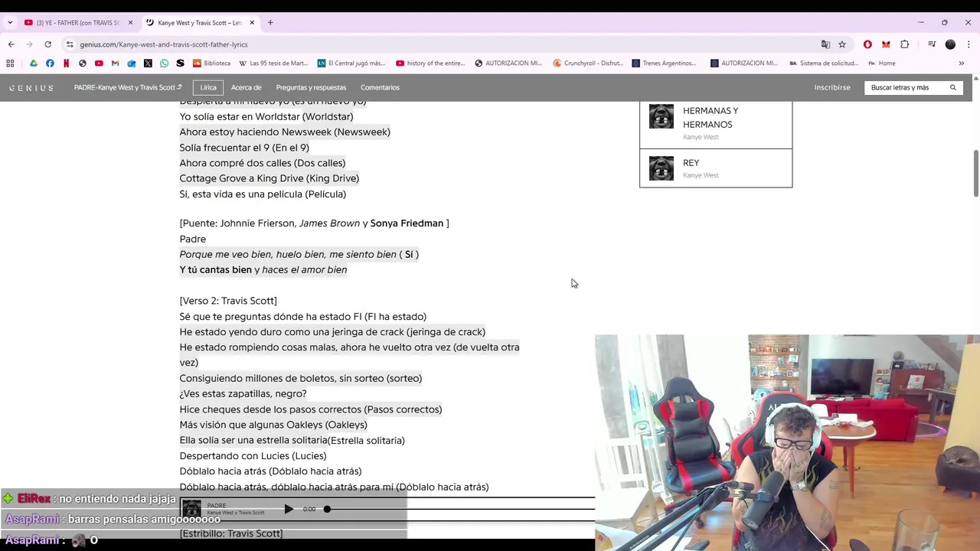Viewport: 980px width, 551px height.
Task: Open the REY song card
Action: click(x=716, y=168)
